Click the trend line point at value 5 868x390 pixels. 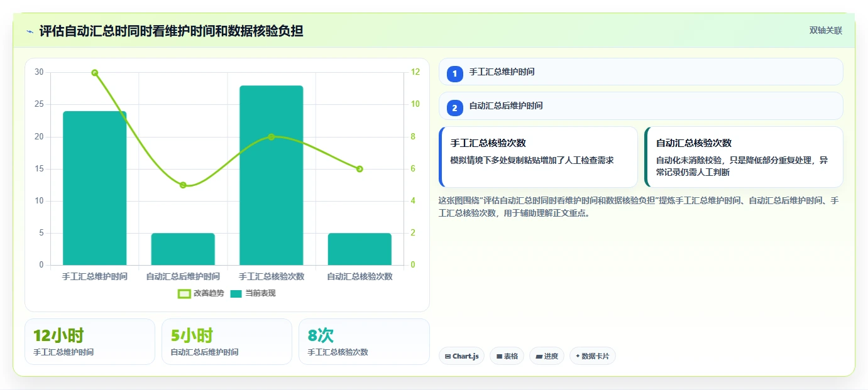183,185
